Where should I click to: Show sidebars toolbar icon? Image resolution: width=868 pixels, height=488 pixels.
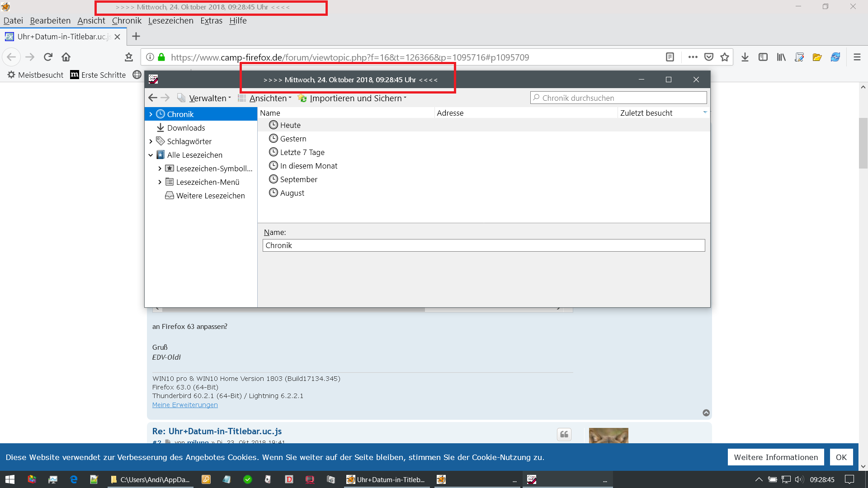click(763, 57)
